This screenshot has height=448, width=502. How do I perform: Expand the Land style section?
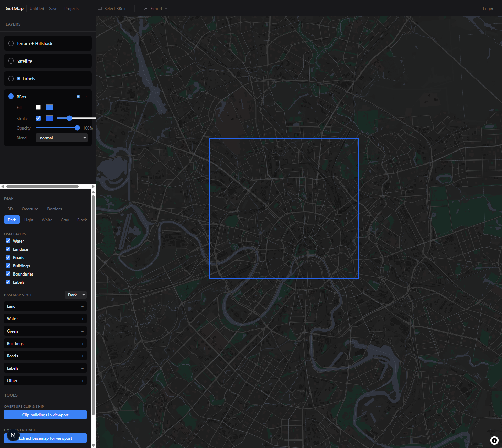click(x=45, y=306)
